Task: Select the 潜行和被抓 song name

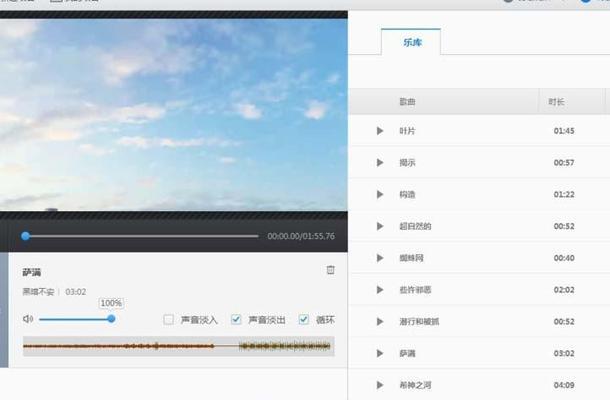Action: point(419,322)
